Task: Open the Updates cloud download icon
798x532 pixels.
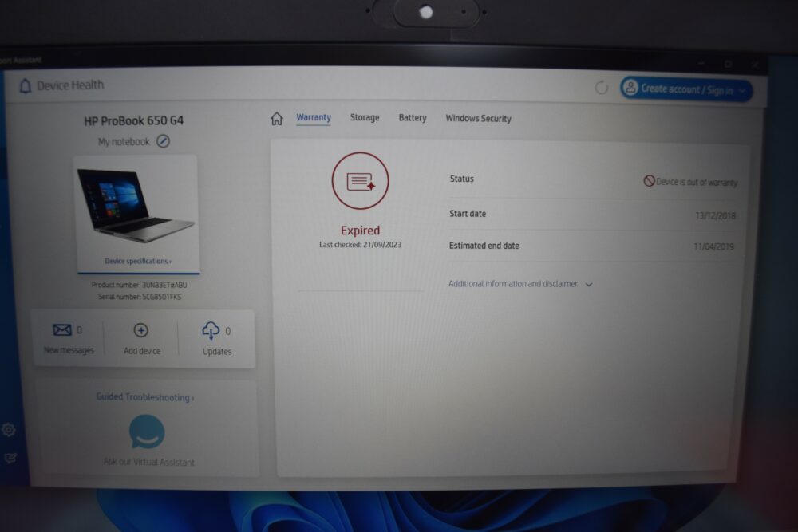Action: coord(211,330)
